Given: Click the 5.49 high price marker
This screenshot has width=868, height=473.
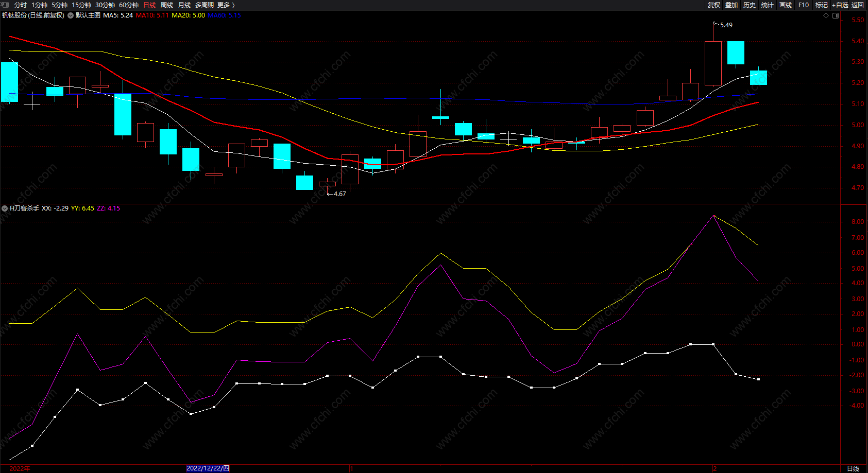Looking at the screenshot, I should [726, 25].
